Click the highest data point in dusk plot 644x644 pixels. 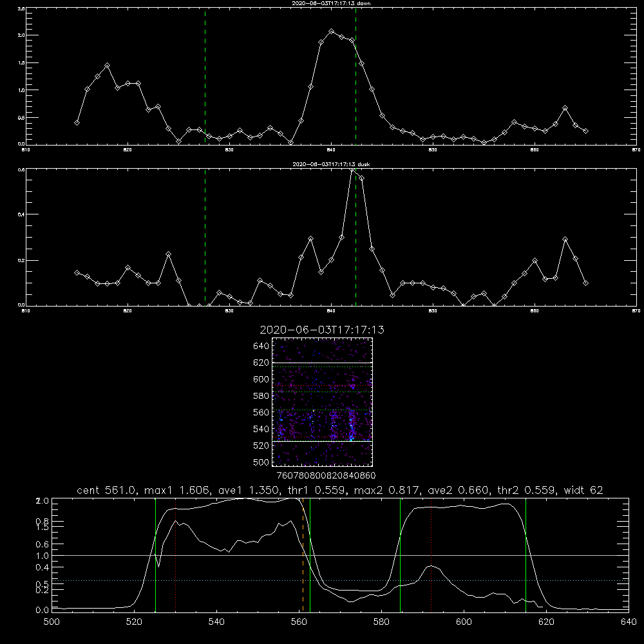[352, 169]
